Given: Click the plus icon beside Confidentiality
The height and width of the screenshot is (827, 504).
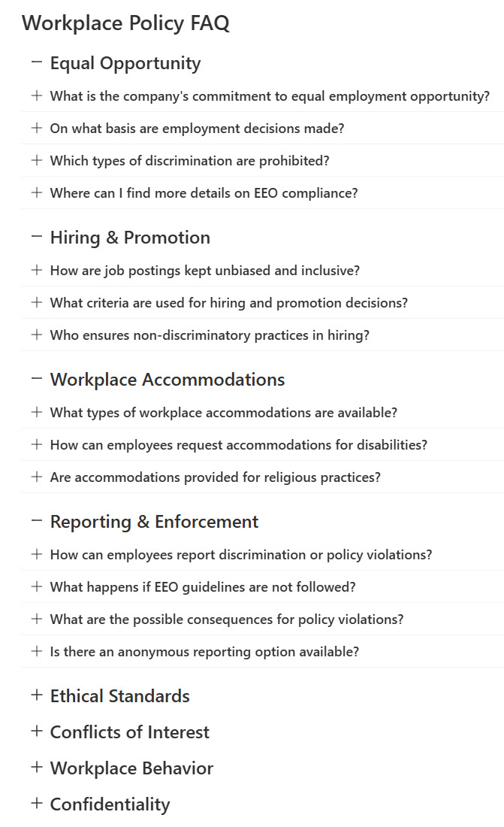Looking at the screenshot, I should [x=35, y=803].
